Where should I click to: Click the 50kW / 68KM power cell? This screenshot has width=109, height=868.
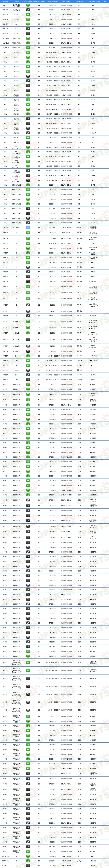(x=66, y=856)
